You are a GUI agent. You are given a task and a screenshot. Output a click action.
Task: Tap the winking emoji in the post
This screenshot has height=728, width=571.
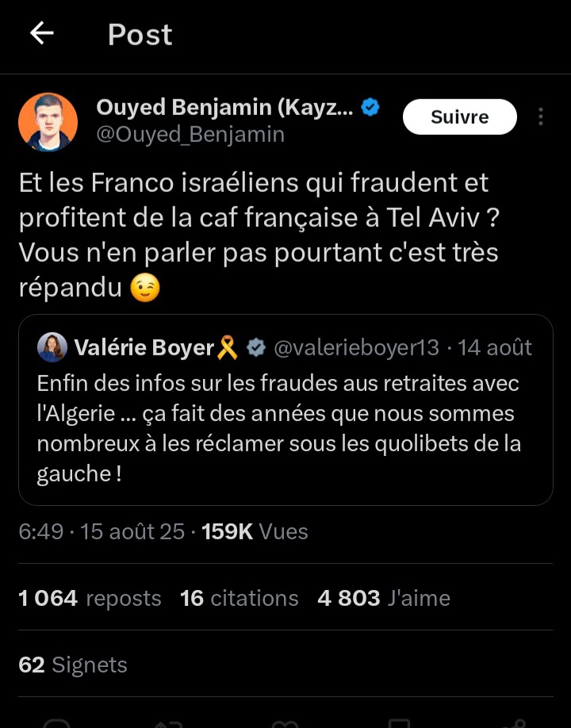click(x=145, y=288)
